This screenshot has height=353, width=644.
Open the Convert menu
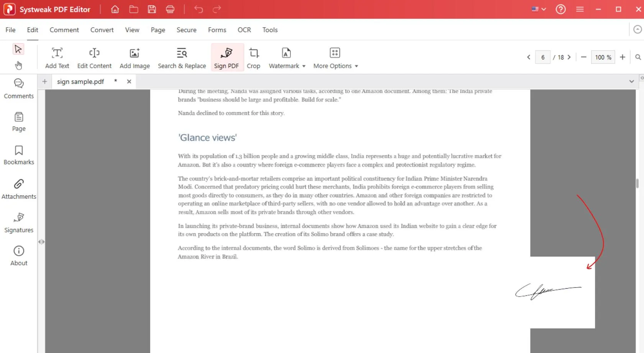102,30
